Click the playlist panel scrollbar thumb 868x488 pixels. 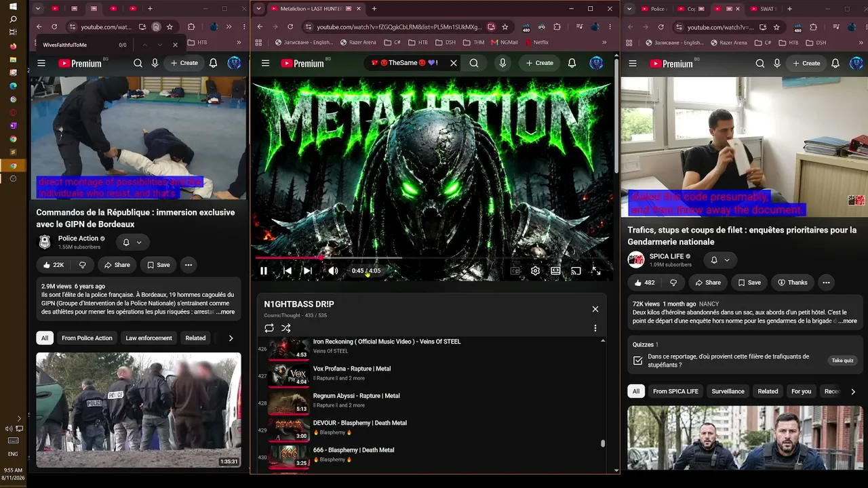(603, 443)
